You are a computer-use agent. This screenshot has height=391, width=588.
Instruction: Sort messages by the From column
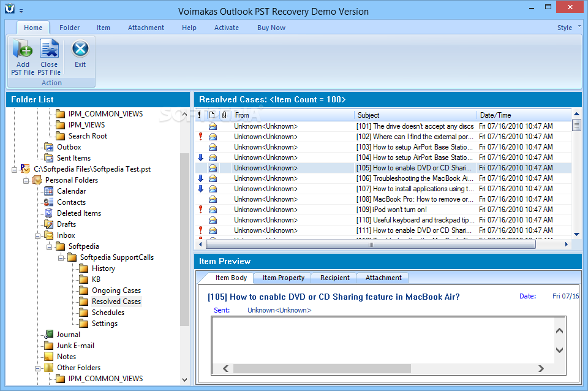(x=293, y=115)
